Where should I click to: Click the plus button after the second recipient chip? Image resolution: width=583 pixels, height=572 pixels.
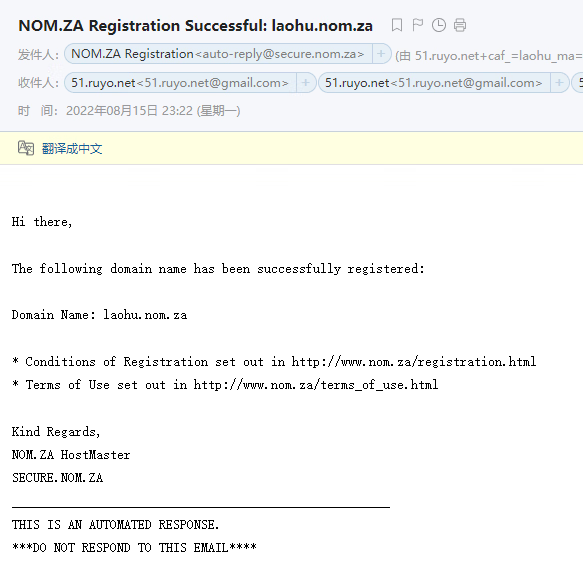559,83
